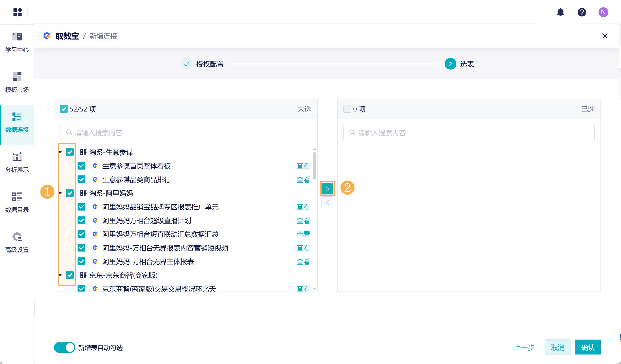Collapse the 淘系-阿里妈妈 group arrow
This screenshot has height=364, width=621.
click(60, 193)
